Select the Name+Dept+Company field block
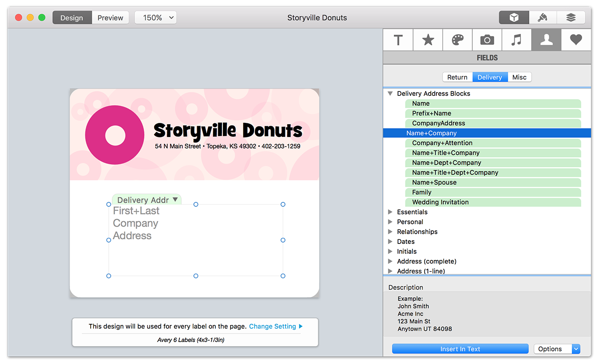 (x=493, y=163)
